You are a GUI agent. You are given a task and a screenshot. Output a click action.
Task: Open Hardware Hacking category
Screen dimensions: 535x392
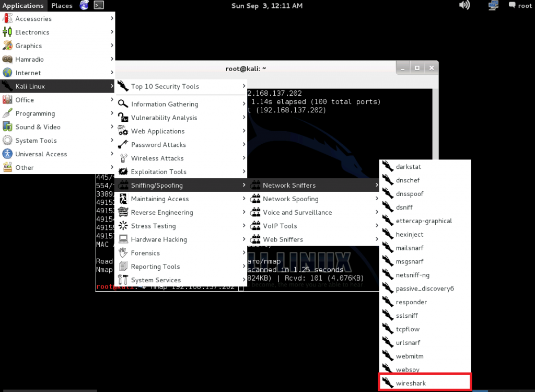point(181,239)
